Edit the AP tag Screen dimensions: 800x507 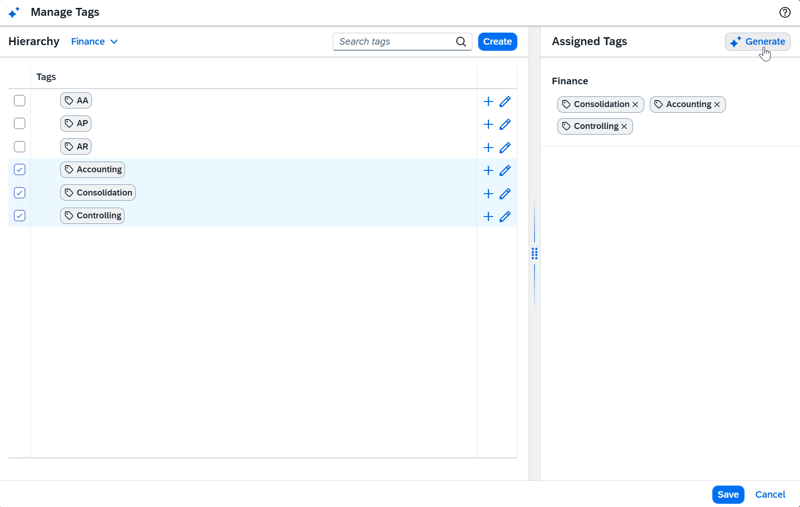pos(505,124)
